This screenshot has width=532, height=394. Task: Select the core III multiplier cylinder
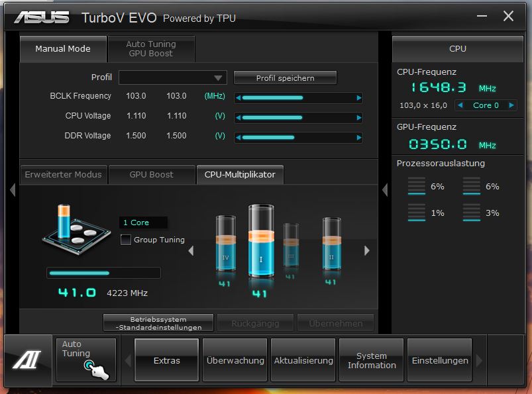291,245
